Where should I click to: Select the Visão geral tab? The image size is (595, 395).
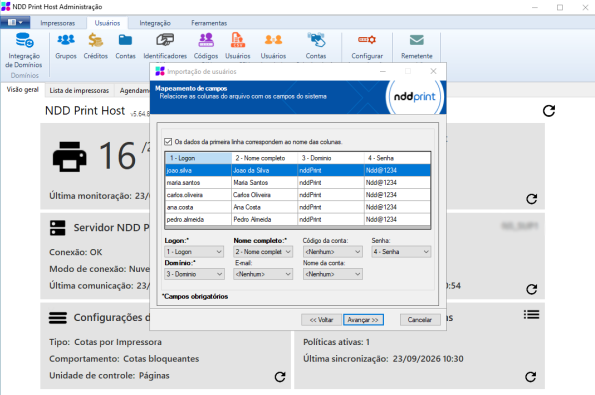(23, 90)
